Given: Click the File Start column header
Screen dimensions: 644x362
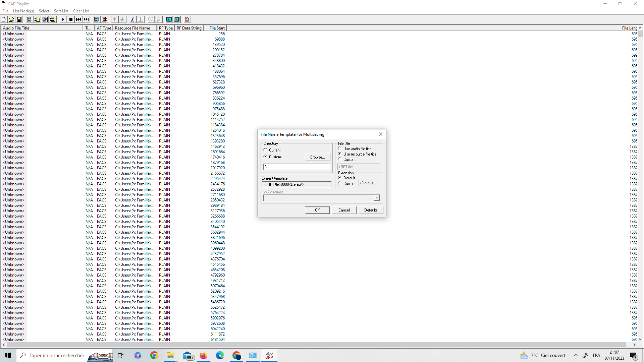Looking at the screenshot, I should click(216, 28).
